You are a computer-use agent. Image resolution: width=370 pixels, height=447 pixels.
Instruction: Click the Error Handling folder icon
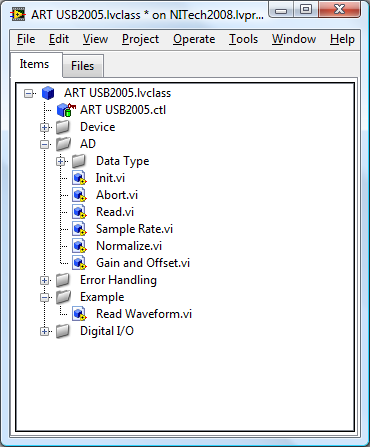click(63, 280)
